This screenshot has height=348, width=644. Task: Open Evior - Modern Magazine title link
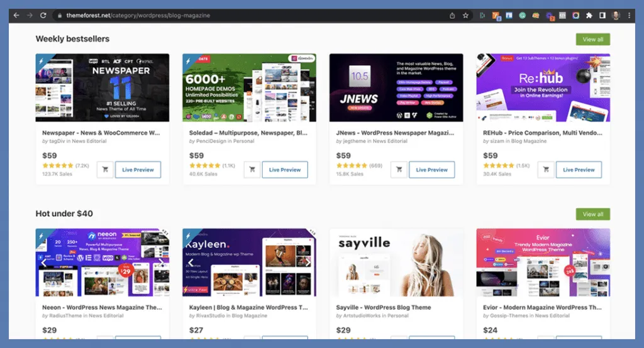tap(542, 307)
